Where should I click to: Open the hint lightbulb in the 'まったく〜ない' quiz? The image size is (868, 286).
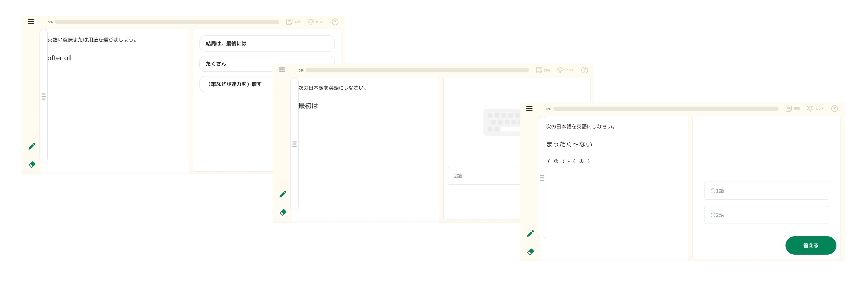(810, 109)
